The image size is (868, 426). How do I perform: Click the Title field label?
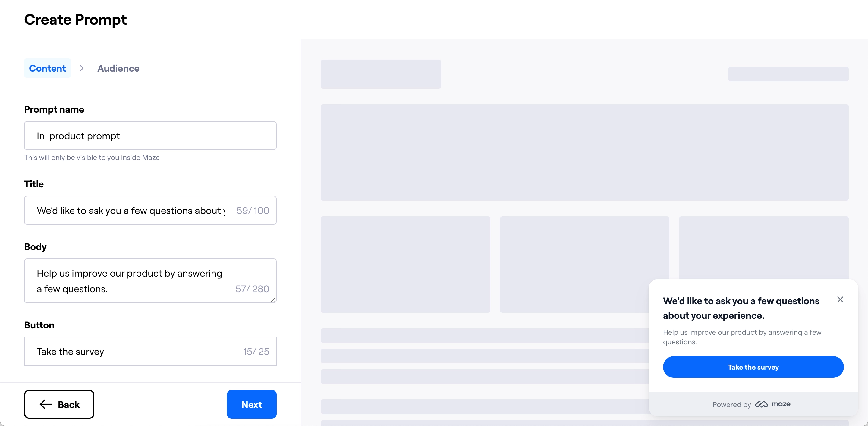(x=34, y=184)
